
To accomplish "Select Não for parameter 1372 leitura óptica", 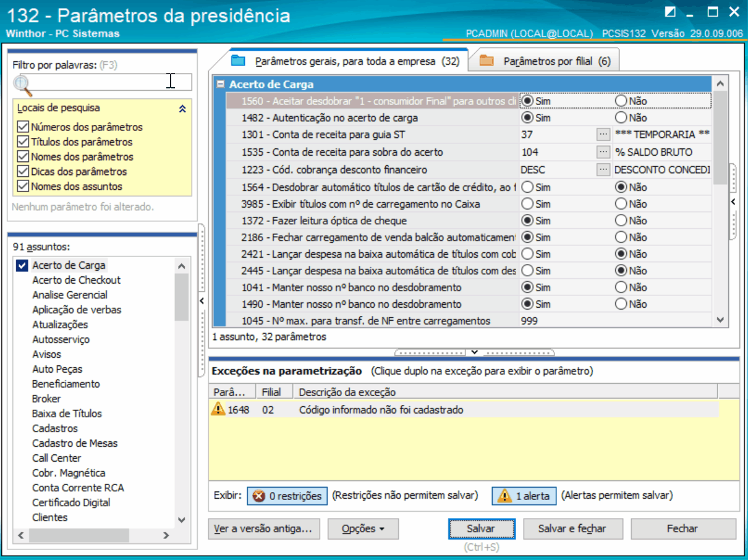I will (621, 221).
